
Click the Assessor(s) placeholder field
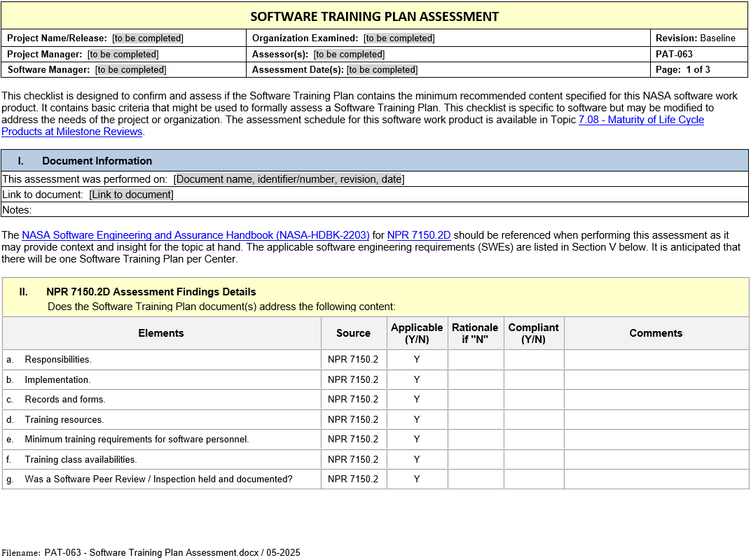point(349,55)
